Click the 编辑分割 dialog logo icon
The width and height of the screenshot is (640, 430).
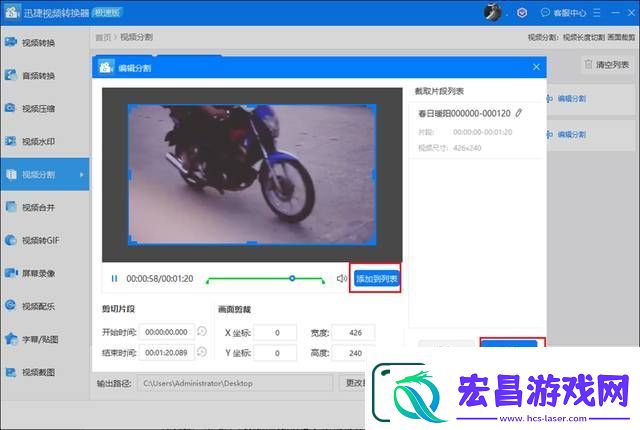(x=106, y=67)
